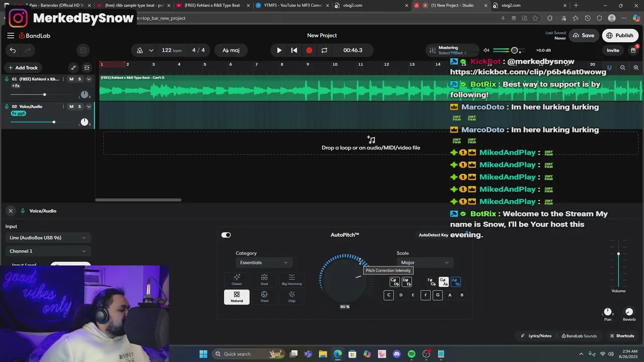Screen dimensions: 644x362
Task: Start playback with the play button
Action: click(x=279, y=50)
